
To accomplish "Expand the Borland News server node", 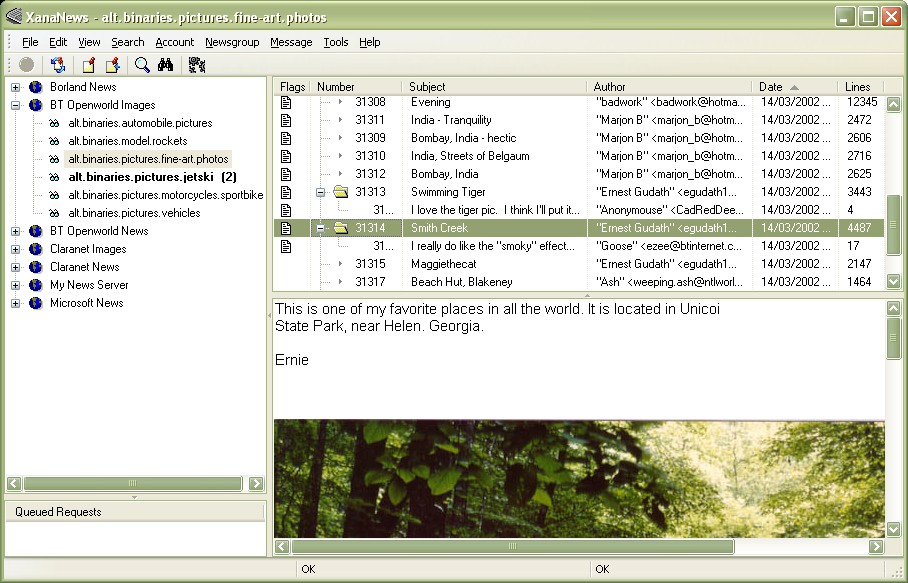I will click(x=16, y=87).
